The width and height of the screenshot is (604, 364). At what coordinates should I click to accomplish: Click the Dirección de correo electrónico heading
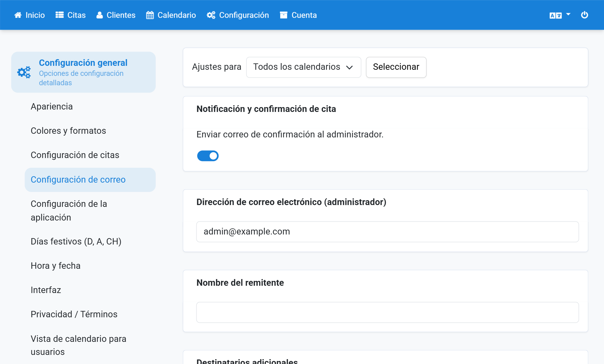pos(291,202)
